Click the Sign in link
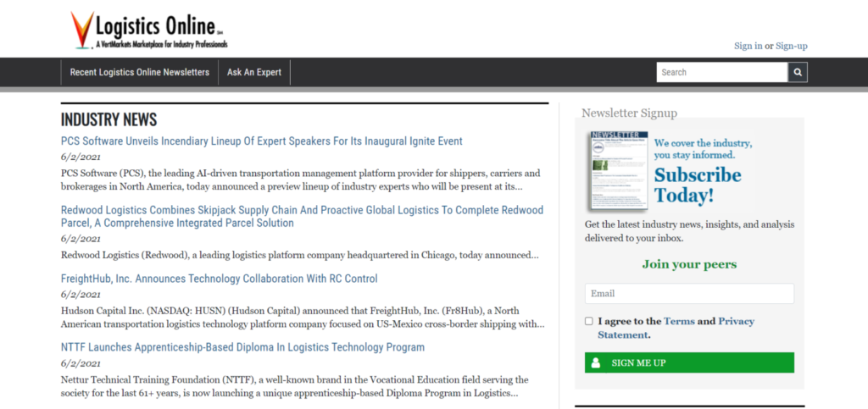 748,46
